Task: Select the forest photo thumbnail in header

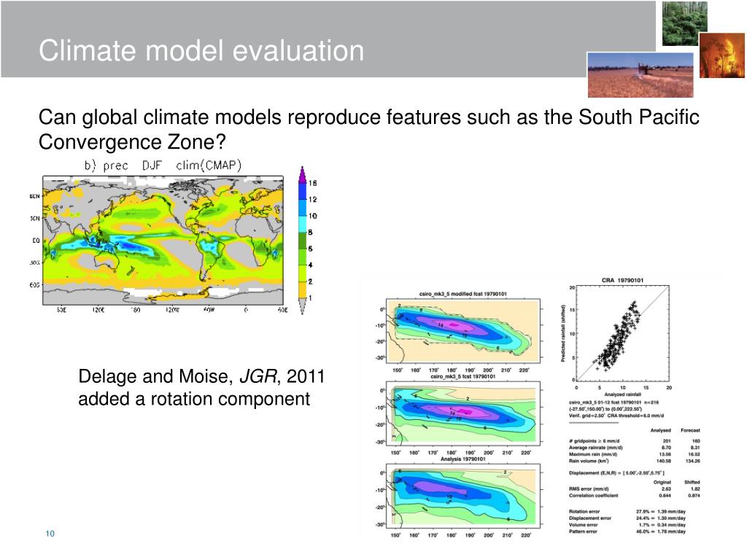Action: (684, 23)
